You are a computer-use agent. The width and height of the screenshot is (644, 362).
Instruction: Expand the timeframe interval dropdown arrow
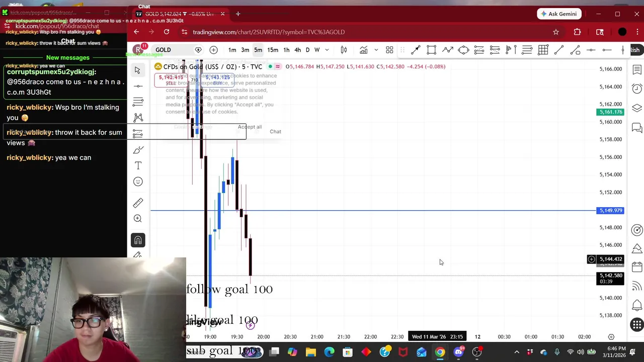pos(327,50)
